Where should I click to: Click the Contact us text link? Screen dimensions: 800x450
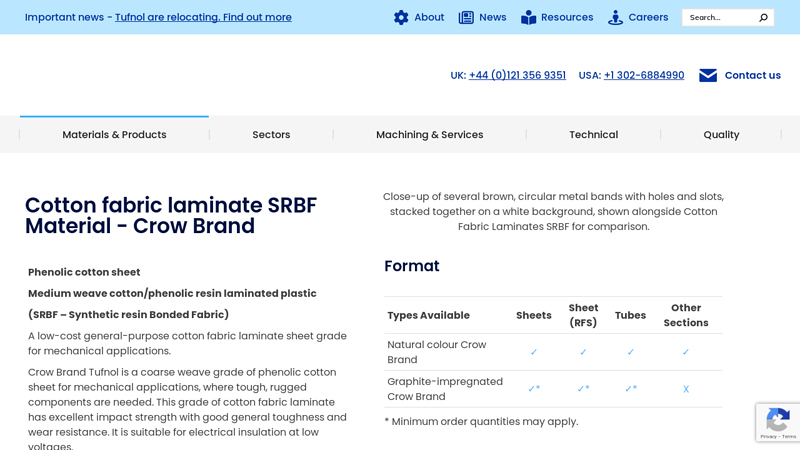coord(753,76)
